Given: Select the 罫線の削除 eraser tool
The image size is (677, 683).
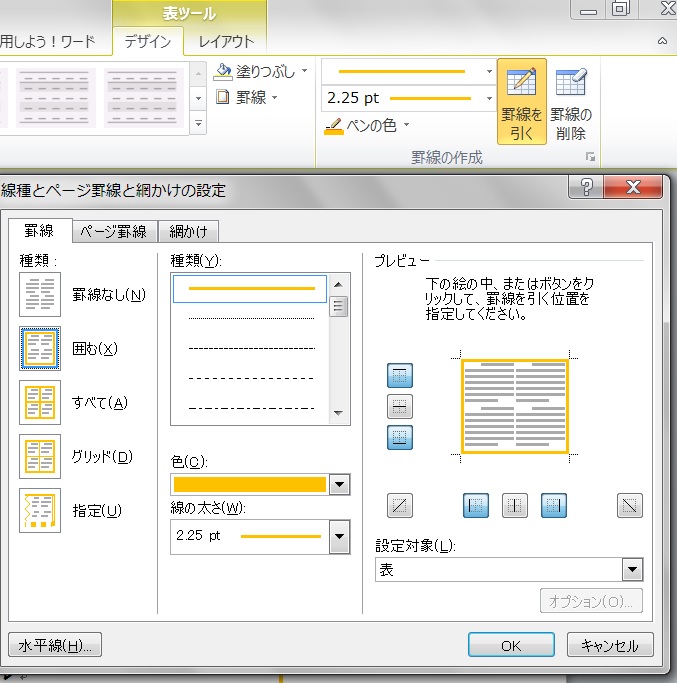Looking at the screenshot, I should pyautogui.click(x=571, y=101).
